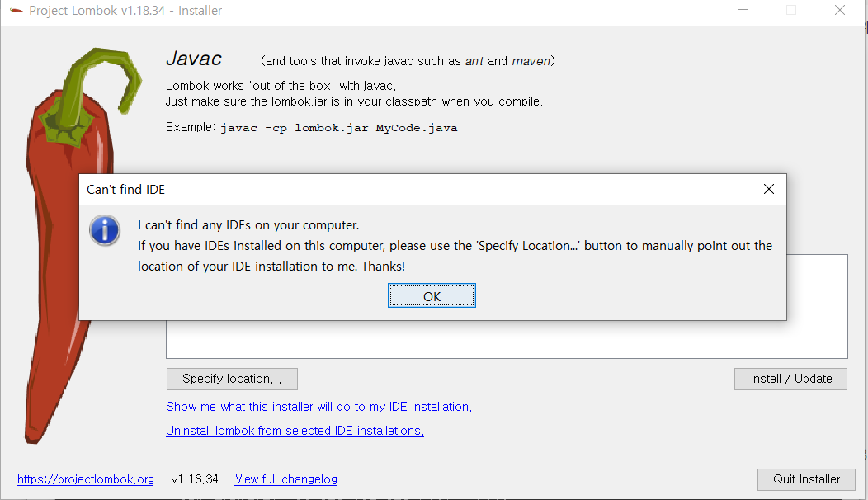Click the small pepper icon in title bar
The height and width of the screenshot is (500, 868).
[x=16, y=11]
